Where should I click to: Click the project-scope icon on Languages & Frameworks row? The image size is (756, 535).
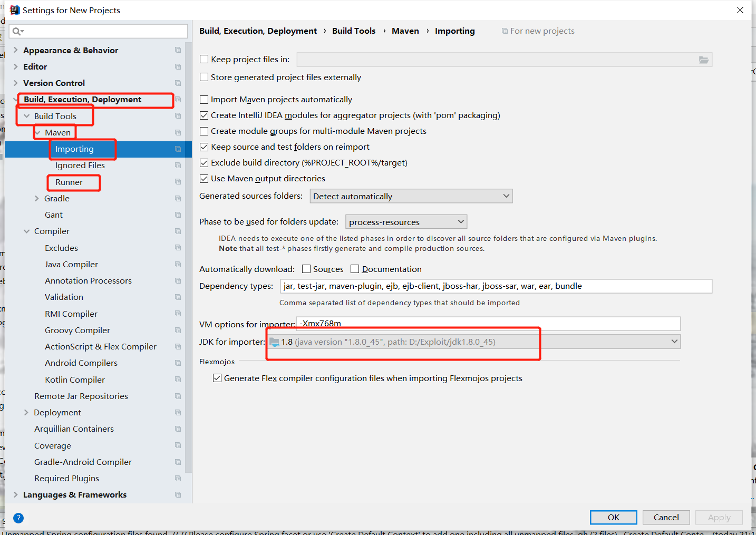point(178,494)
